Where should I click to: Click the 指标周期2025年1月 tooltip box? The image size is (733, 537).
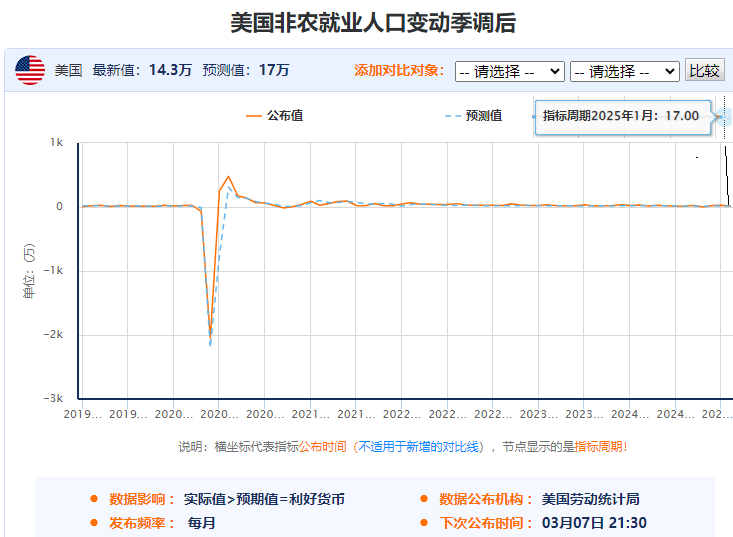tap(622, 116)
